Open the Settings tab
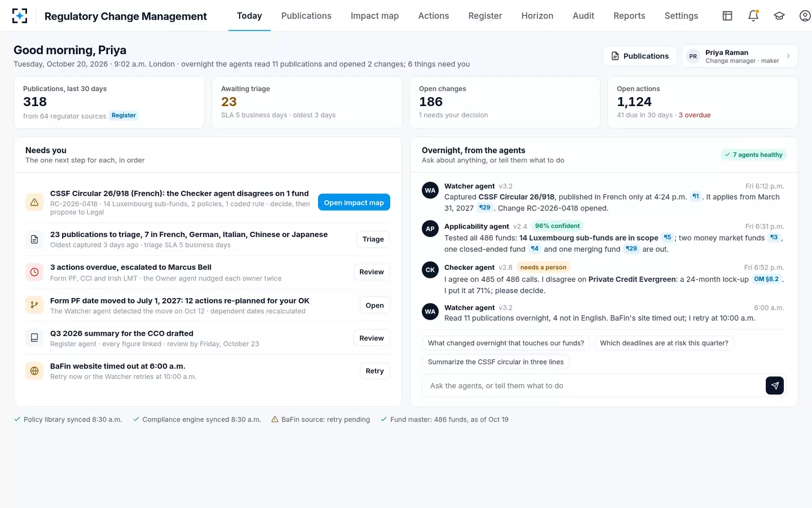 [681, 16]
